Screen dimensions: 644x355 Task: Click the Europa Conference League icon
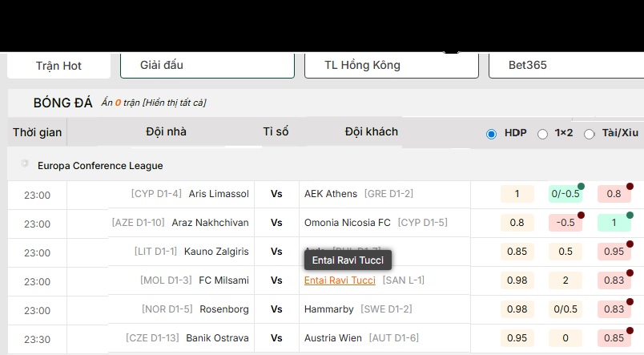pyautogui.click(x=25, y=164)
